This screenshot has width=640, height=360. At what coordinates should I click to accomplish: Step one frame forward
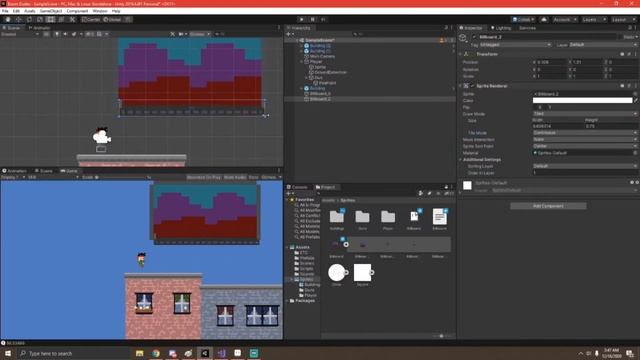323,19
